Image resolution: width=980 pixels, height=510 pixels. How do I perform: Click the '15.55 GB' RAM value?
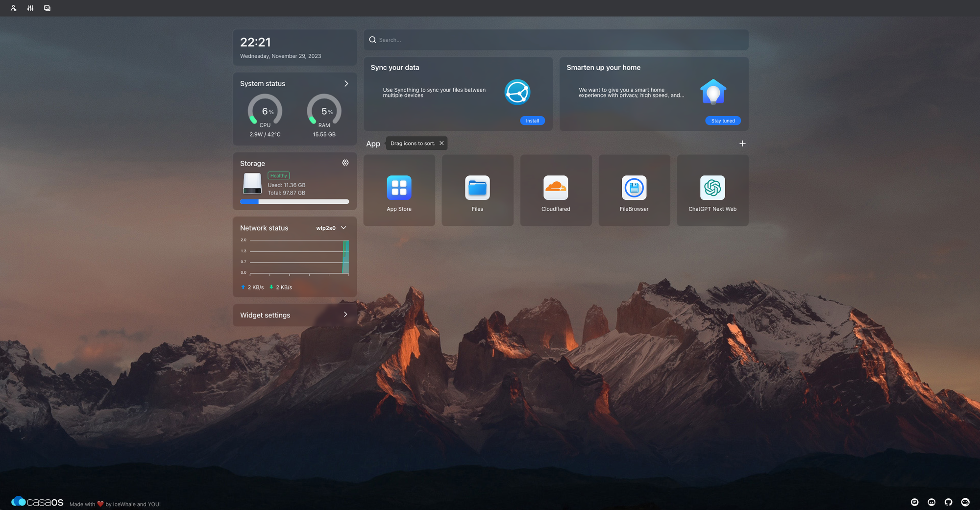tap(324, 134)
